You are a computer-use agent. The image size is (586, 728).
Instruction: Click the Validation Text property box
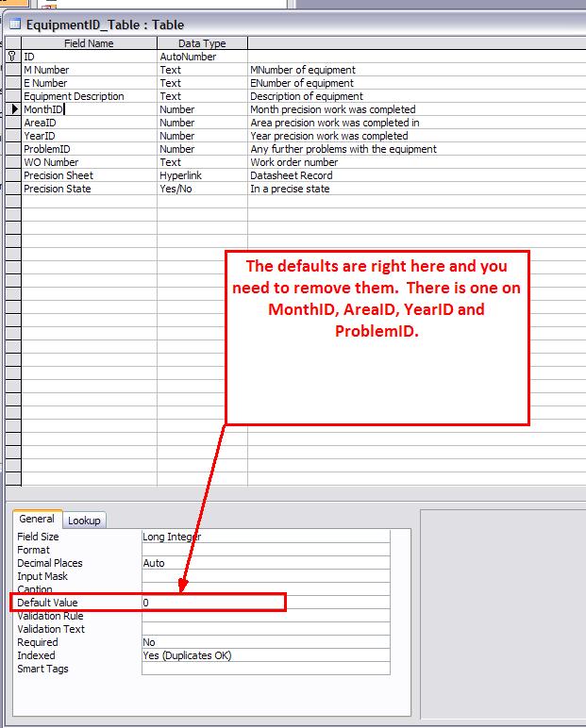266,629
